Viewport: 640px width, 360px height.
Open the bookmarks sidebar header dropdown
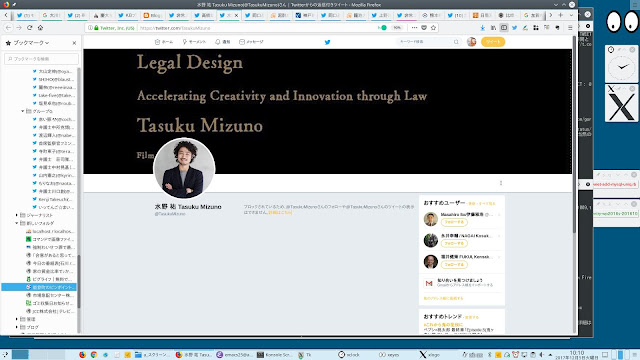(x=31, y=42)
